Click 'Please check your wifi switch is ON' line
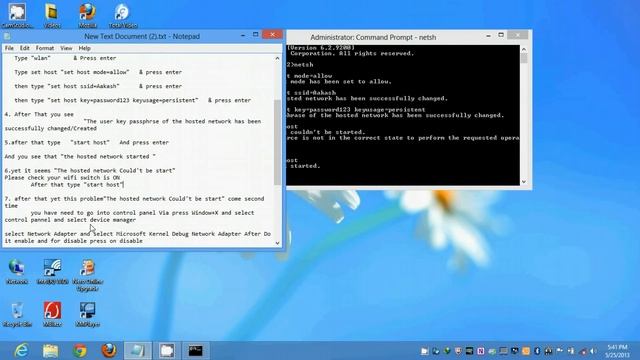This screenshot has height=360, width=640. tap(62, 178)
